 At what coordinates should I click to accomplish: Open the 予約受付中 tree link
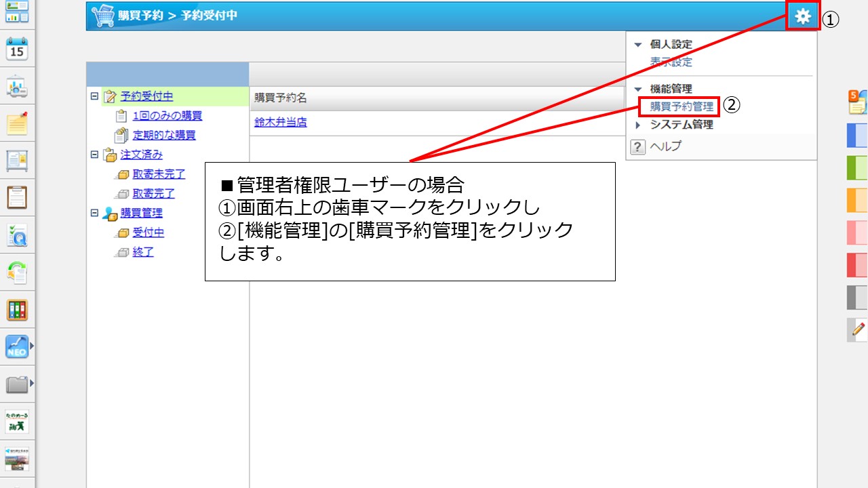146,97
